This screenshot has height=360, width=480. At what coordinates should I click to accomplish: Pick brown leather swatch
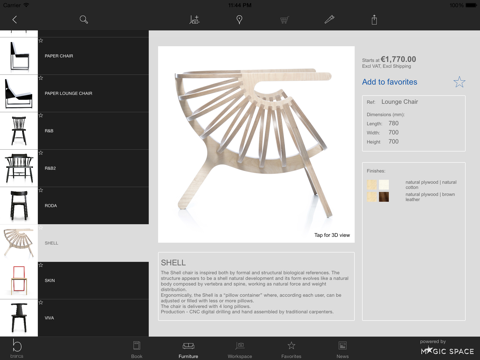[x=384, y=197]
